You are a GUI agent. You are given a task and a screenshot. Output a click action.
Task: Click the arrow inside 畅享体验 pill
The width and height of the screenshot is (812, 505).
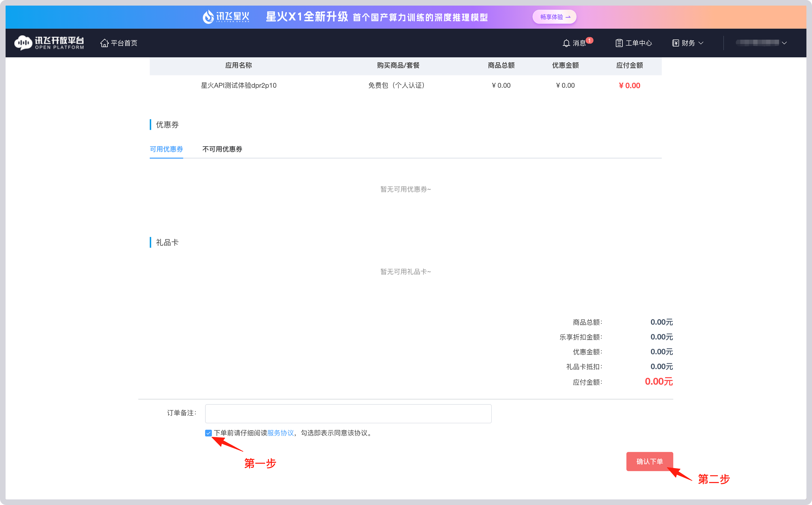[568, 17]
